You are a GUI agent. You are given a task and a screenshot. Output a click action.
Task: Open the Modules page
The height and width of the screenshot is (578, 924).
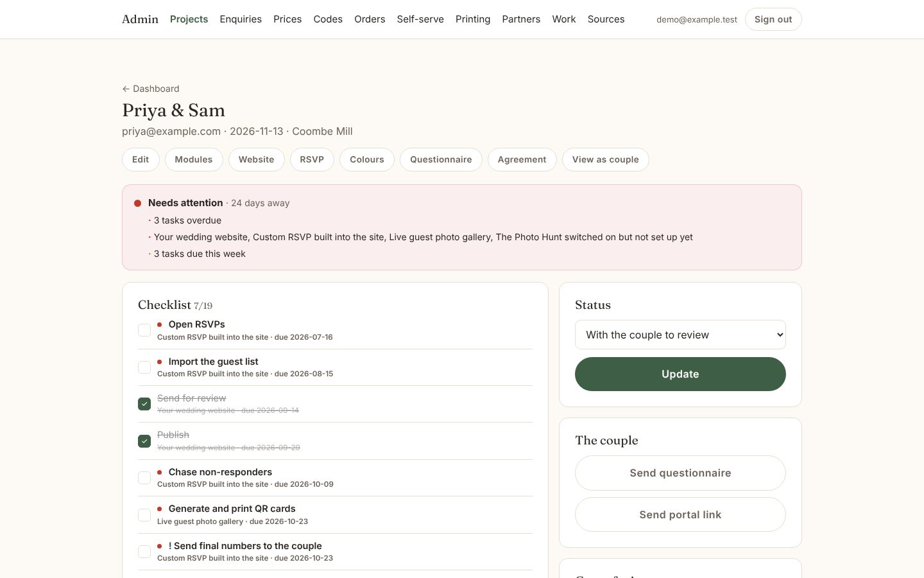pos(194,159)
